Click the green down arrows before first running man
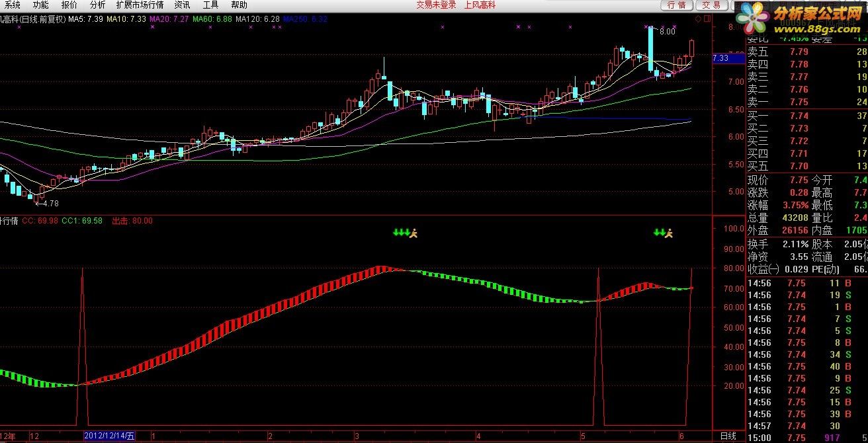The height and width of the screenshot is (443, 868). coord(401,233)
